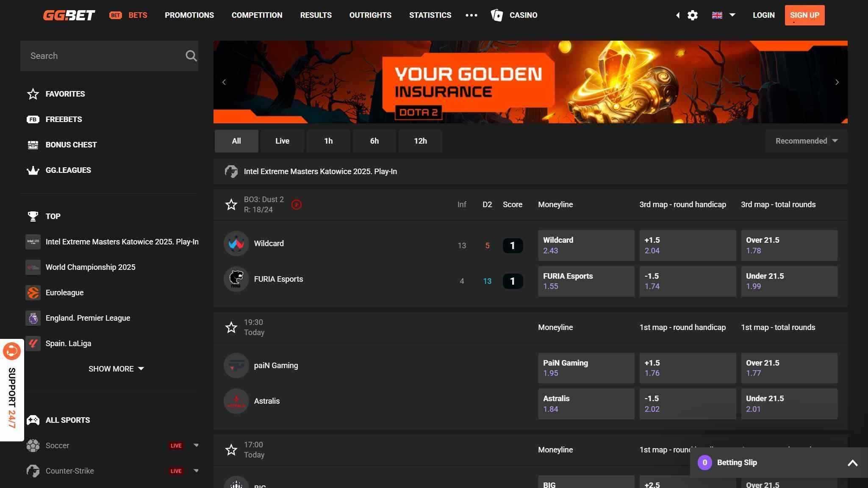Click the Wildcard team logo
The image size is (868, 488).
point(236,244)
